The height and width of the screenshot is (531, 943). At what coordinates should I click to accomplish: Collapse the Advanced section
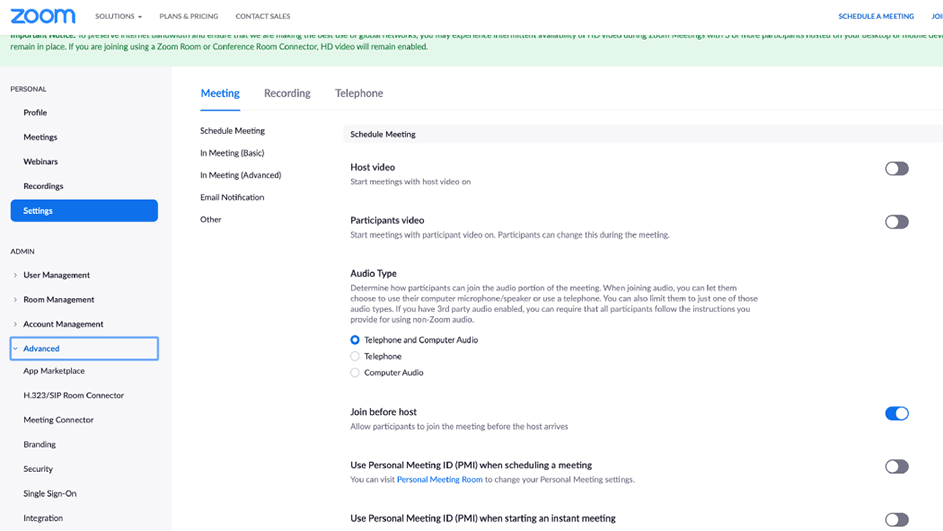pos(41,349)
